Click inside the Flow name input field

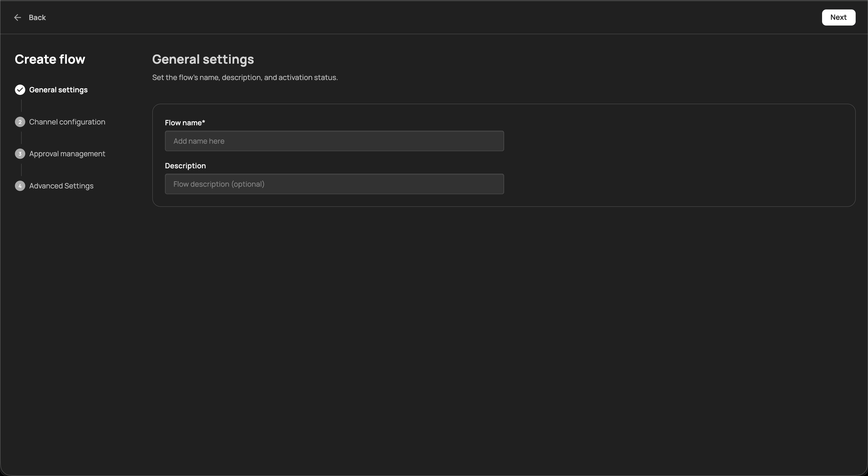coord(334,141)
